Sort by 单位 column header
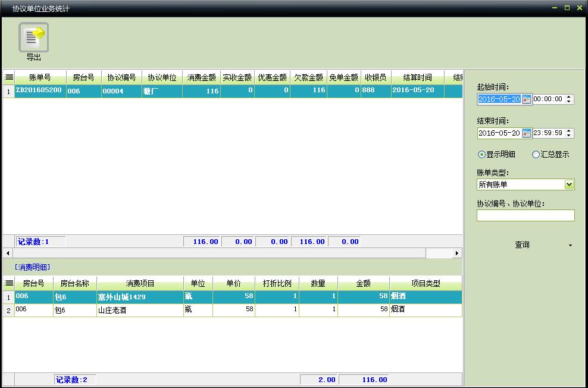Screen dimensions: 588x388 198,283
